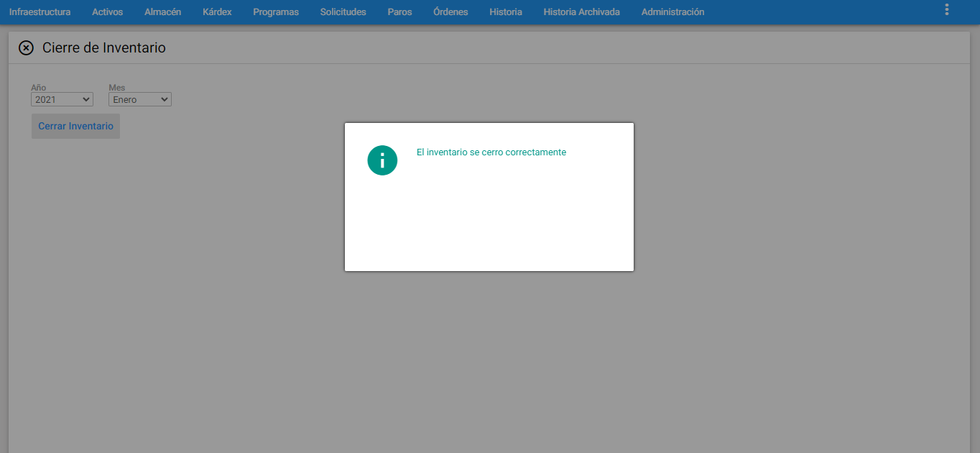Open the Solicitudes menu
Screen dimensions: 980x453
tap(343, 12)
